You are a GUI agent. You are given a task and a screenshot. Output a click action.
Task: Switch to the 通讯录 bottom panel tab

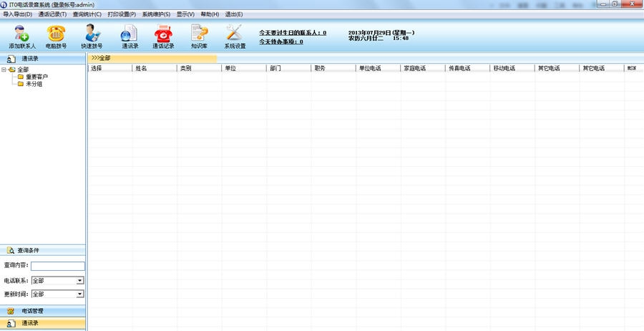(x=43, y=324)
